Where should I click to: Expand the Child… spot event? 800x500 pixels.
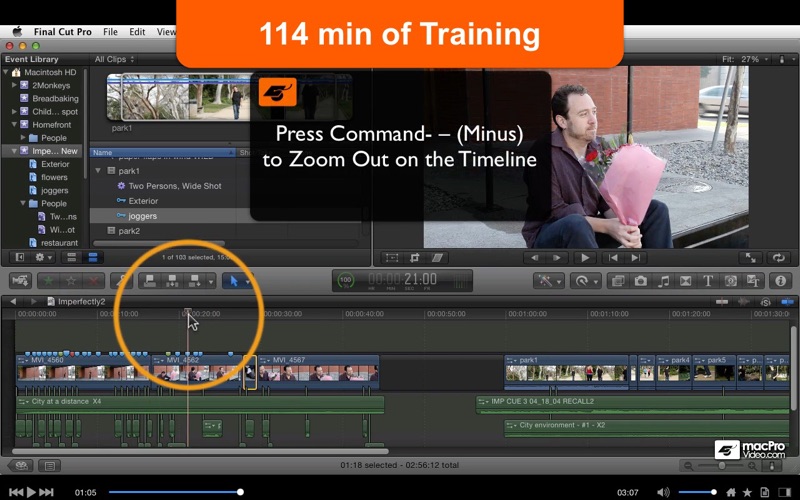14,111
